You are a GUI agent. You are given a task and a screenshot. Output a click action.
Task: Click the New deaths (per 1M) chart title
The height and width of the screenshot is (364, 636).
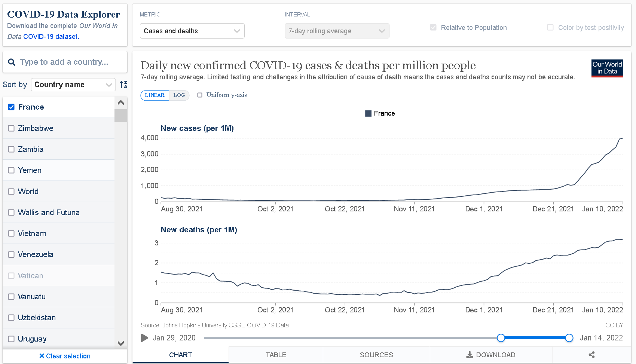(x=199, y=230)
